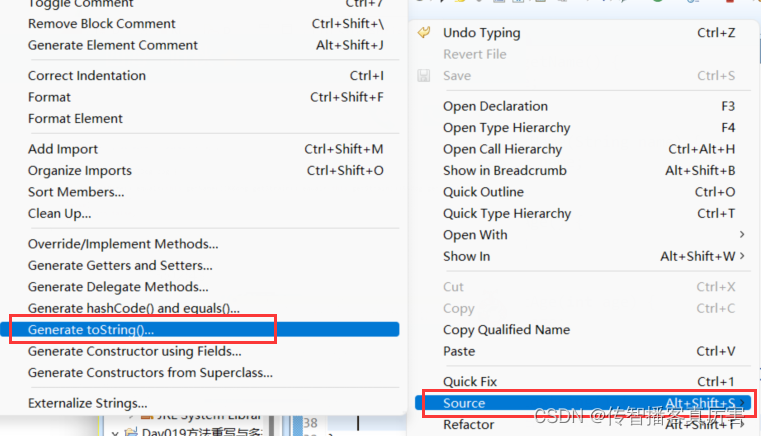This screenshot has width=761, height=436.
Task: Expand the Open With submenu
Action: pyautogui.click(x=583, y=235)
